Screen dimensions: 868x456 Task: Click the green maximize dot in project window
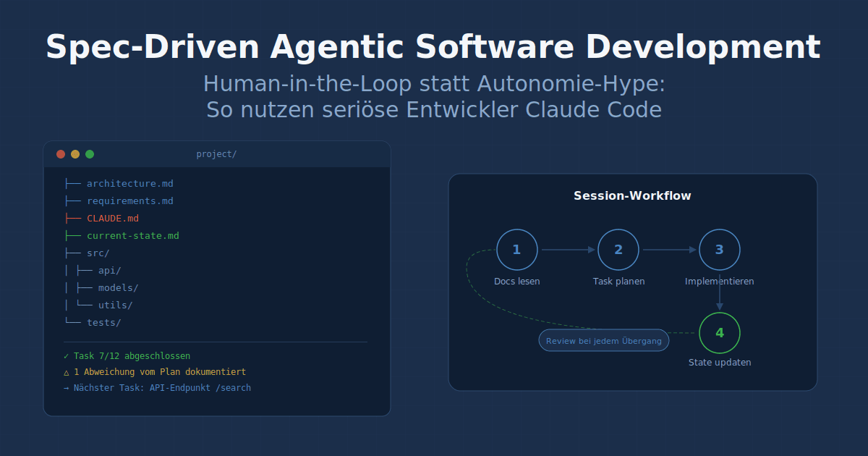(90, 154)
